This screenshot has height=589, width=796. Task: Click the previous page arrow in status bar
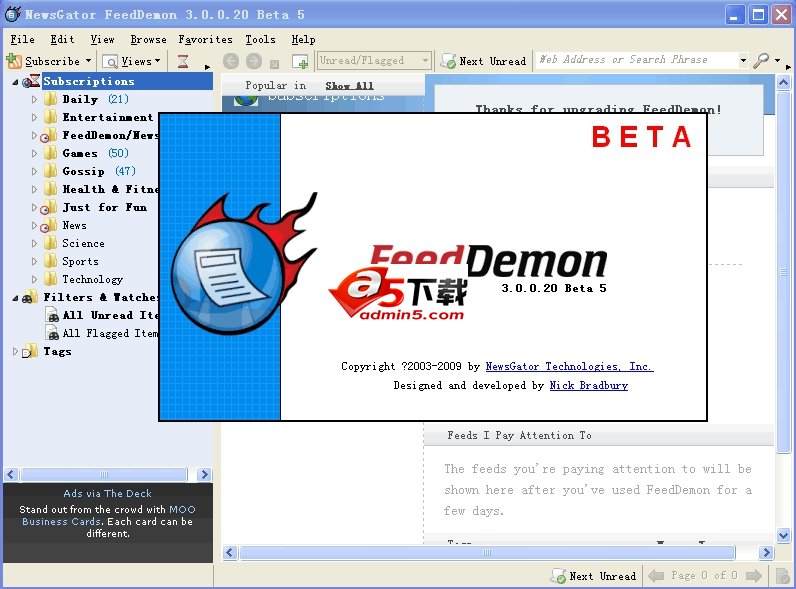tap(656, 576)
